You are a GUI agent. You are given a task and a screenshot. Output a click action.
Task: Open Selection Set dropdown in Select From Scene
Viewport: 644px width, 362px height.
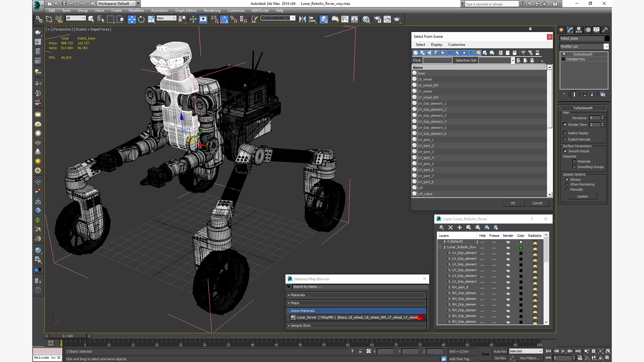513,60
